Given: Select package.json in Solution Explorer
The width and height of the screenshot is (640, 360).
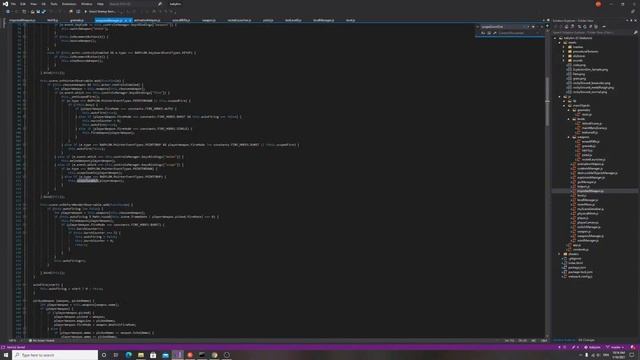Looking at the screenshot, I should pyautogui.click(x=577, y=268).
